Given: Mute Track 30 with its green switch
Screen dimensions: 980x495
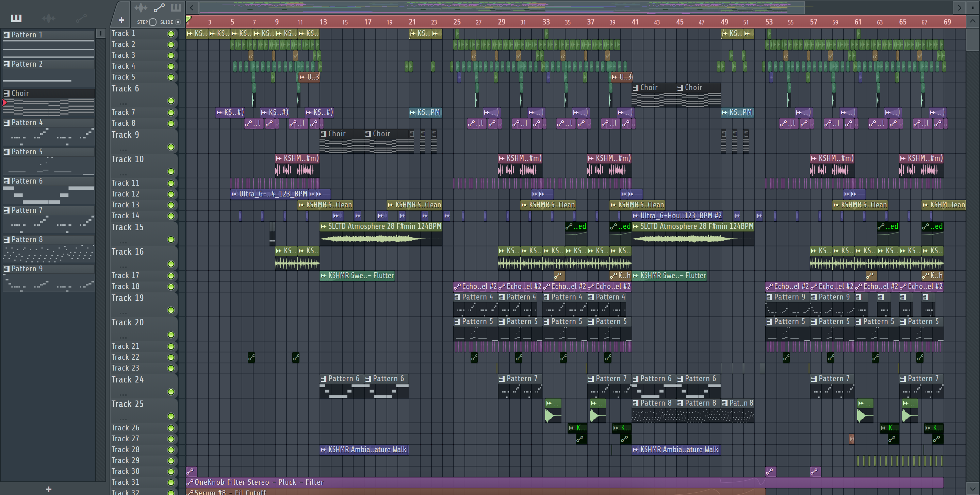Looking at the screenshot, I should tap(171, 472).
